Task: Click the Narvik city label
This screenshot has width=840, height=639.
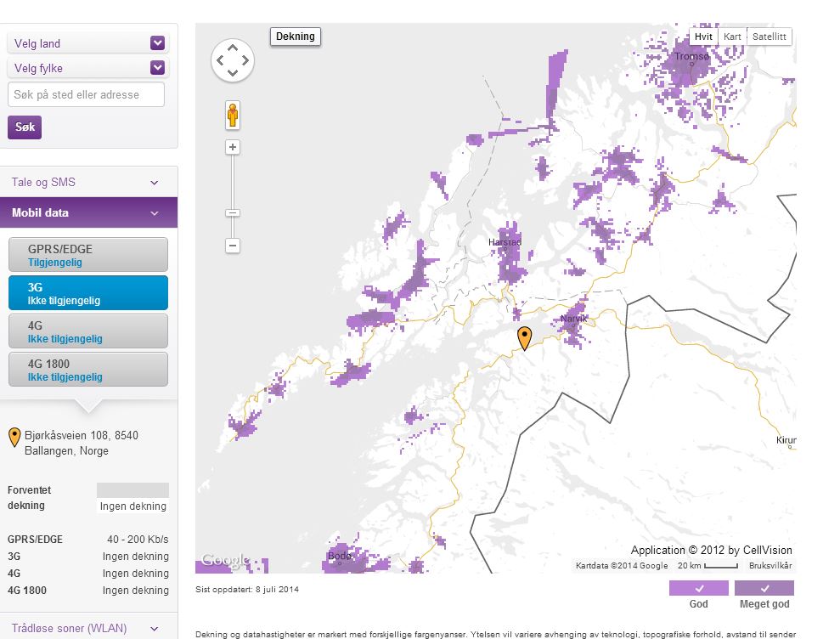Action: click(574, 319)
